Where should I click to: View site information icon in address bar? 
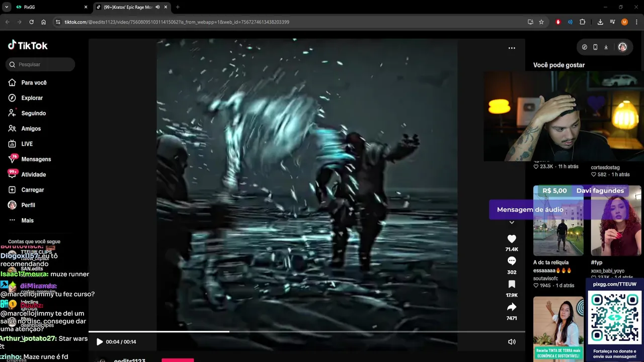point(58,22)
